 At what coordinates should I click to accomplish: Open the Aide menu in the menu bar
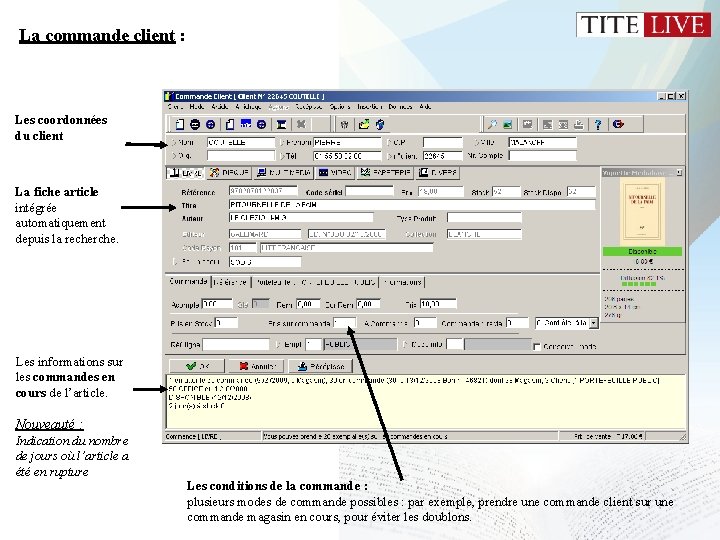(x=425, y=107)
